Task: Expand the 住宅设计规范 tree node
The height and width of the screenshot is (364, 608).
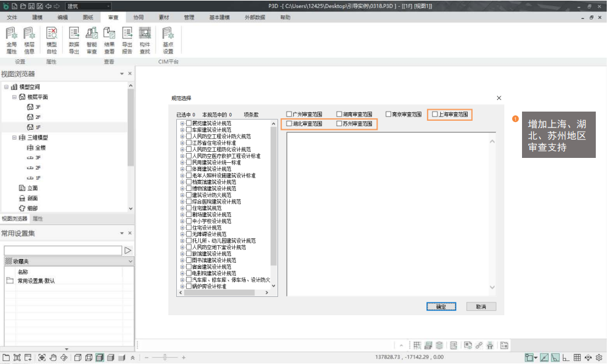Action: pyautogui.click(x=182, y=227)
